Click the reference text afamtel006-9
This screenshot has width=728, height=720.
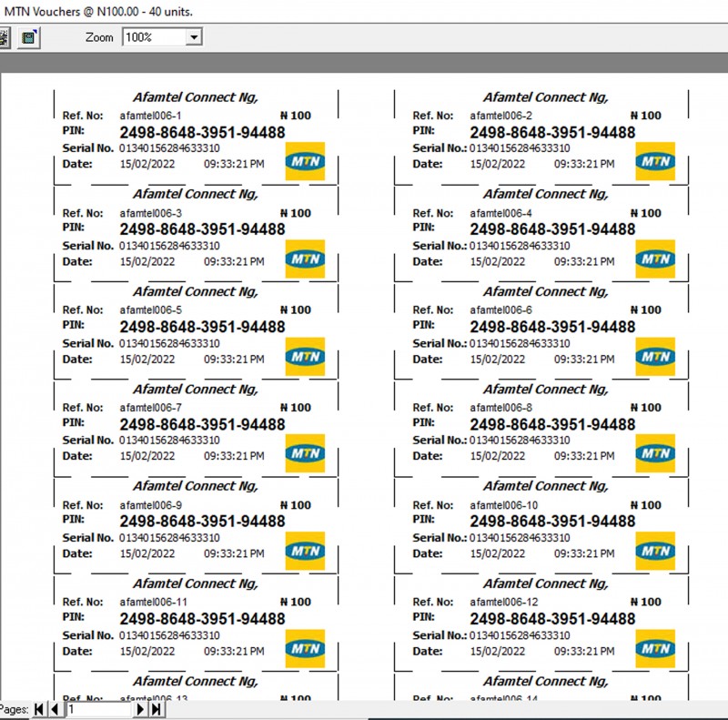click(x=150, y=505)
